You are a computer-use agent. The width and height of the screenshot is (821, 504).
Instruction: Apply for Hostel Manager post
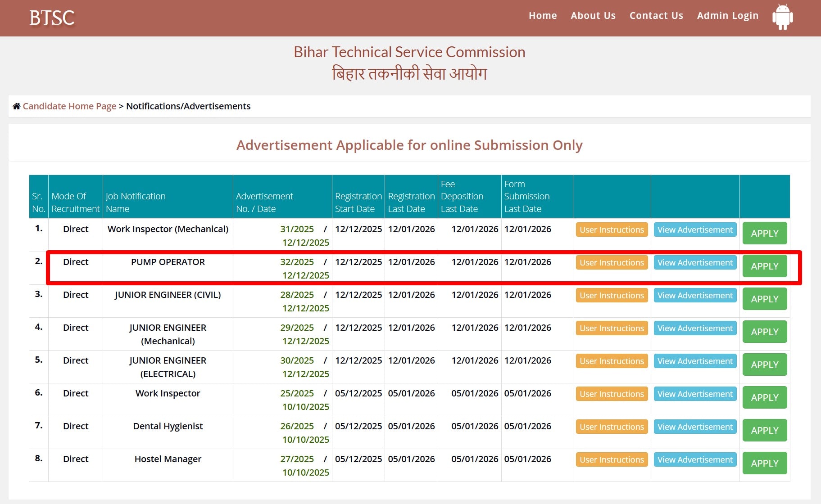coord(764,463)
